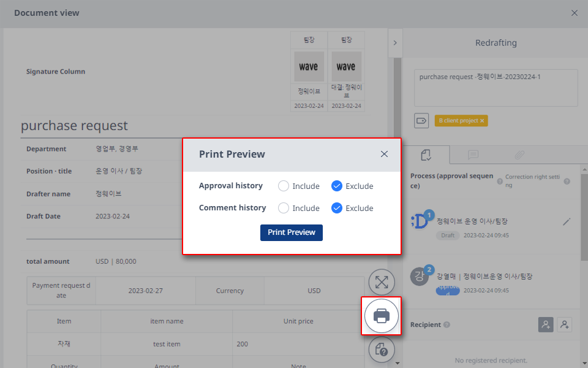This screenshot has height=368, width=588.
Task: Click the comment bubble icon tab
Action: 473,155
